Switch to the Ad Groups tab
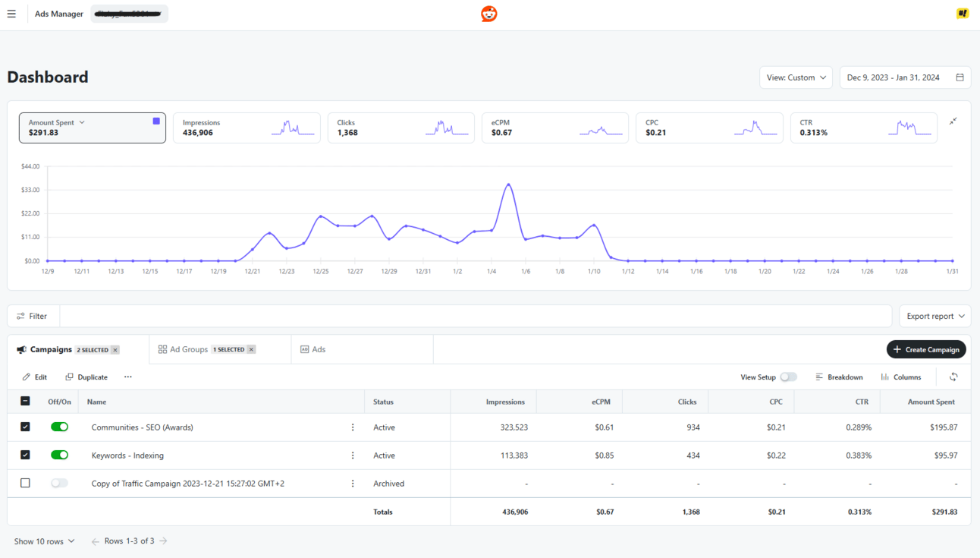Viewport: 980px width, 558px height. (206, 349)
